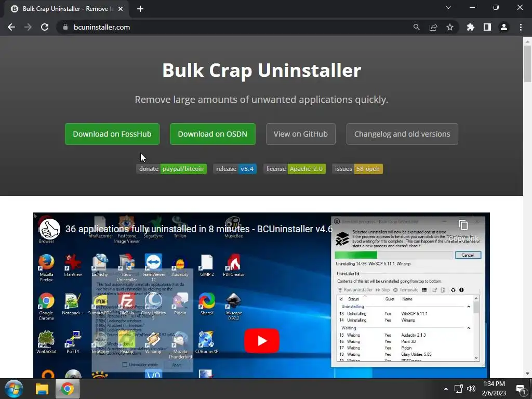Click the Chrome taskbar icon
Image resolution: width=532 pixels, height=399 pixels.
pyautogui.click(x=67, y=389)
